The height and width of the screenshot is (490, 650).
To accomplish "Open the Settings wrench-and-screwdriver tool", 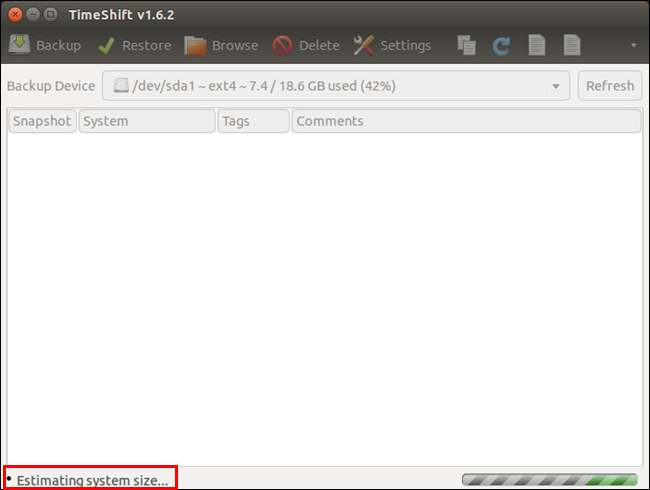I will pos(364,45).
